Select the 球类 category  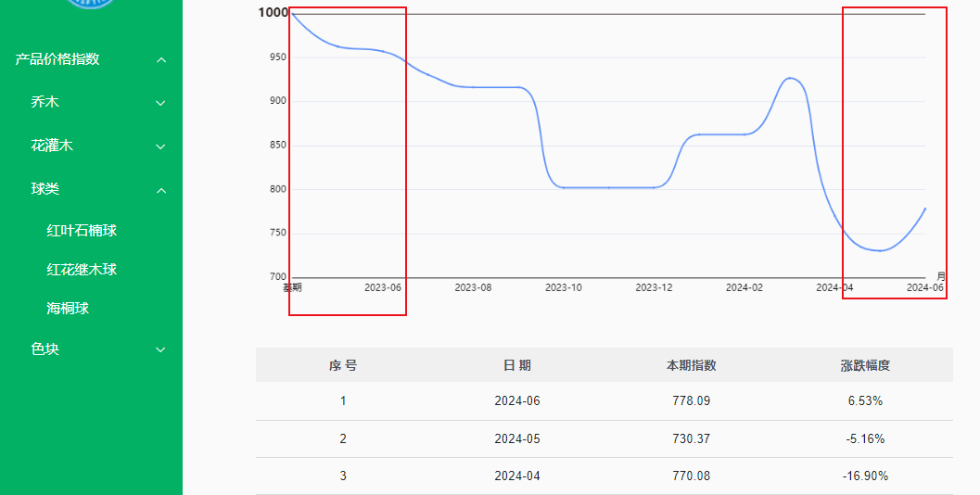point(45,189)
